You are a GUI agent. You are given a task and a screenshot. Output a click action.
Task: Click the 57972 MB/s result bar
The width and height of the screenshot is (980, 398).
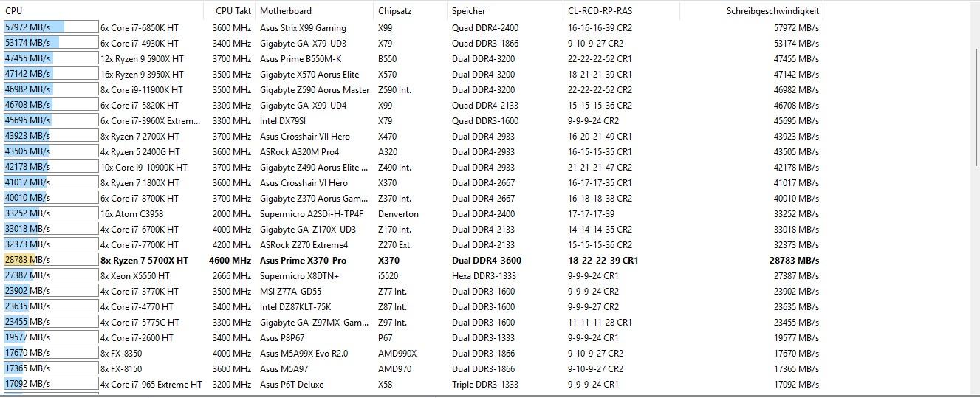(50, 28)
